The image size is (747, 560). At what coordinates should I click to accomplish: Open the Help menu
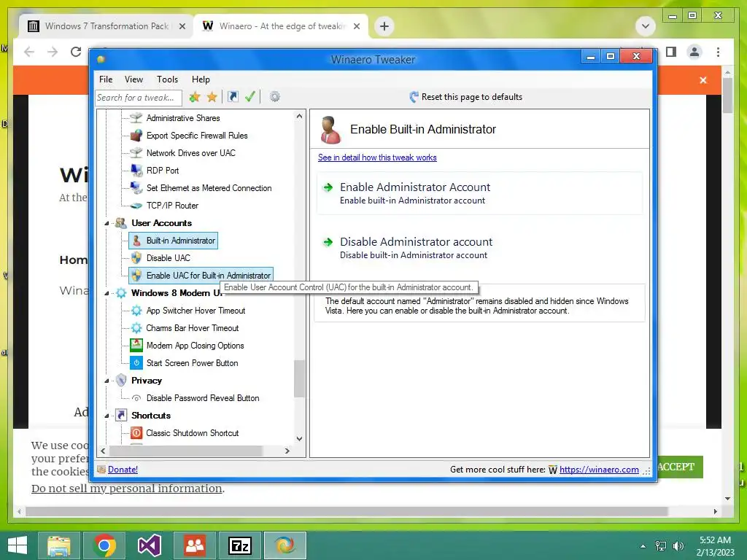[x=201, y=79]
